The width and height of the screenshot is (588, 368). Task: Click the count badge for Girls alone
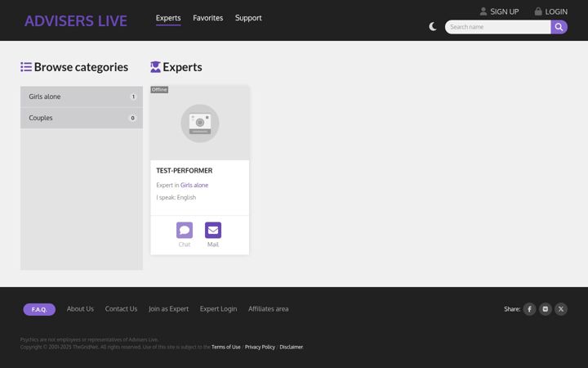pyautogui.click(x=133, y=96)
